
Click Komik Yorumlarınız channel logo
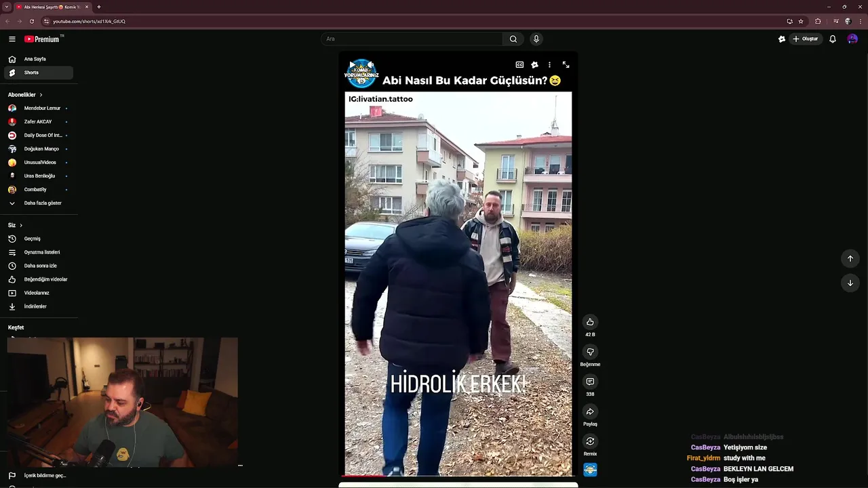(361, 74)
